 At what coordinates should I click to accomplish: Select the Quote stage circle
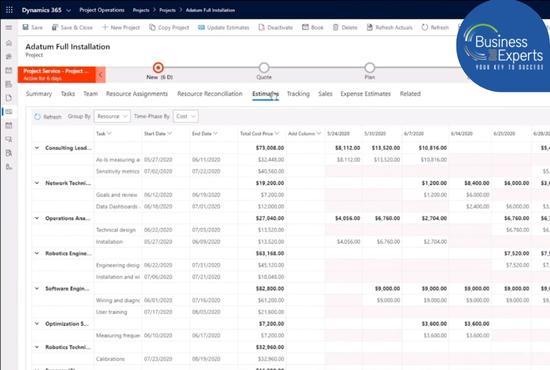[x=264, y=67]
